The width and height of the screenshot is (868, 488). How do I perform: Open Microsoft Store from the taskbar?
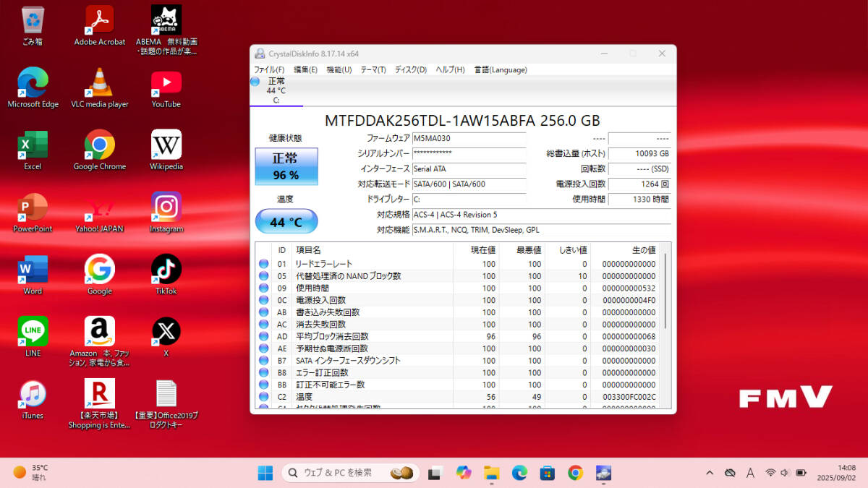[x=548, y=473]
